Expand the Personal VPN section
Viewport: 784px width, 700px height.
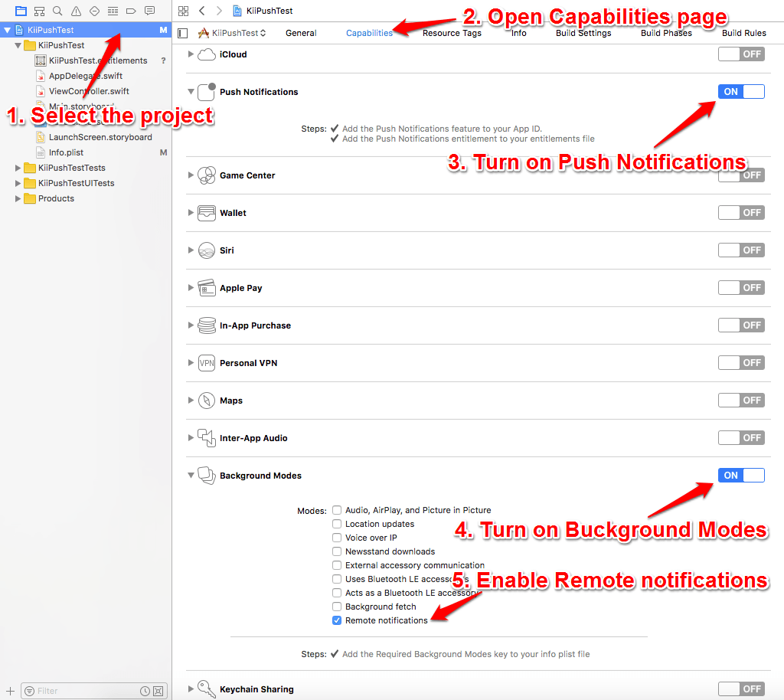click(191, 362)
